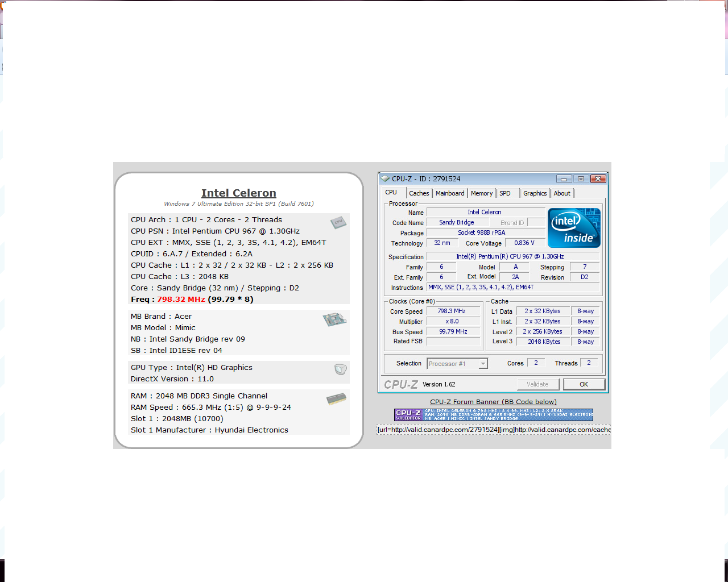728x582 pixels.
Task: Select the CPU tab in CPU-Z
Action: 391,193
